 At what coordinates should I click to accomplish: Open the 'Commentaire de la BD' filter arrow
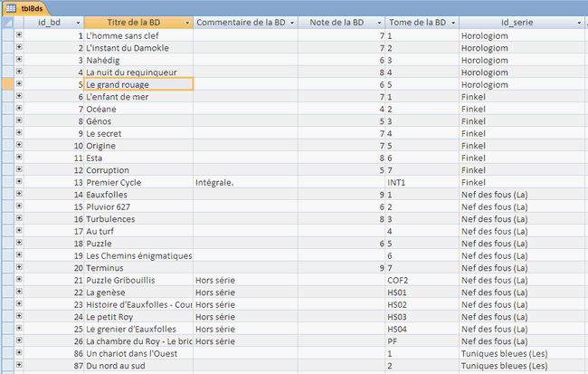(x=291, y=22)
